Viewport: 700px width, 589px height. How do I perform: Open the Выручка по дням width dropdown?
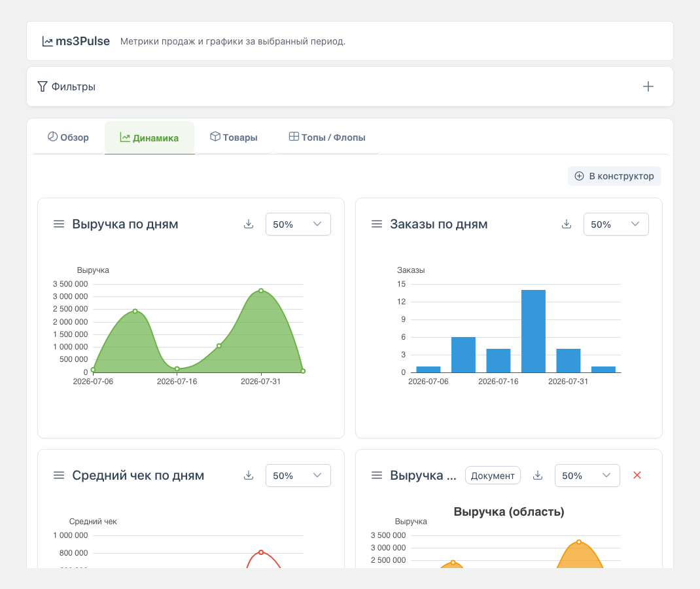point(298,224)
